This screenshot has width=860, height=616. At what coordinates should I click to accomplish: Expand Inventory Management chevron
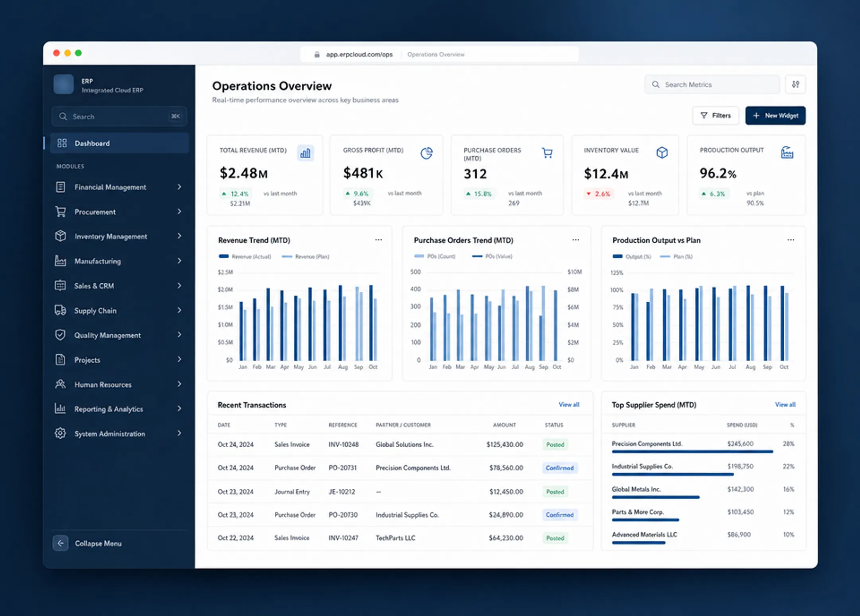pos(180,236)
